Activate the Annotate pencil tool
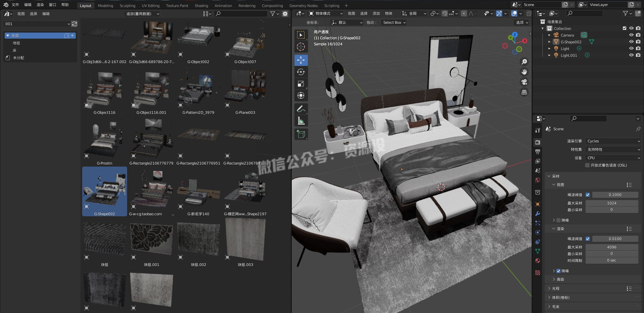 pos(301,109)
